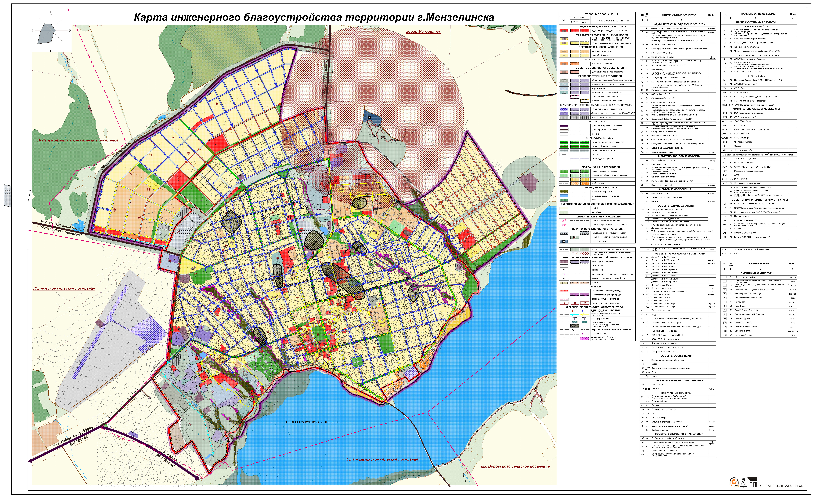Click the 'усадебной застройки' legend entry
Viewport: 827px width, 504px height.
point(602,55)
